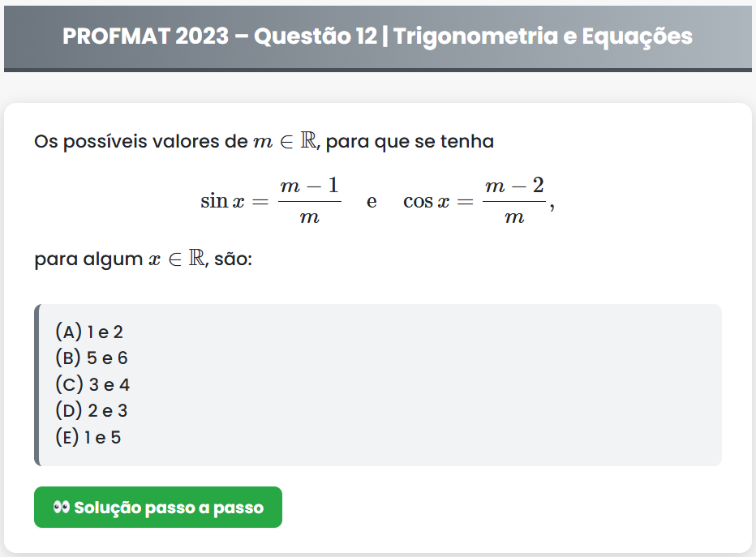This screenshot has width=756, height=557.
Task: Click the fraction (m − 2)/m
Action: click(x=514, y=201)
